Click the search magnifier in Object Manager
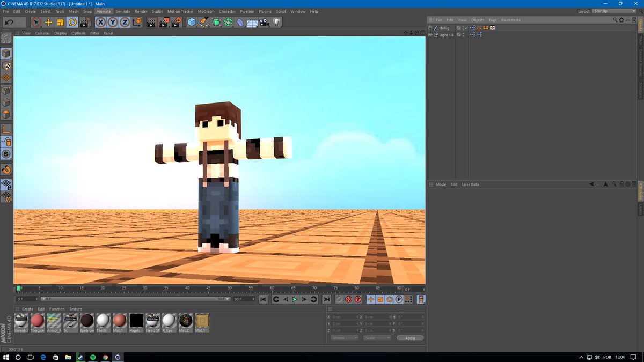This screenshot has width=644, height=362. coord(615,20)
